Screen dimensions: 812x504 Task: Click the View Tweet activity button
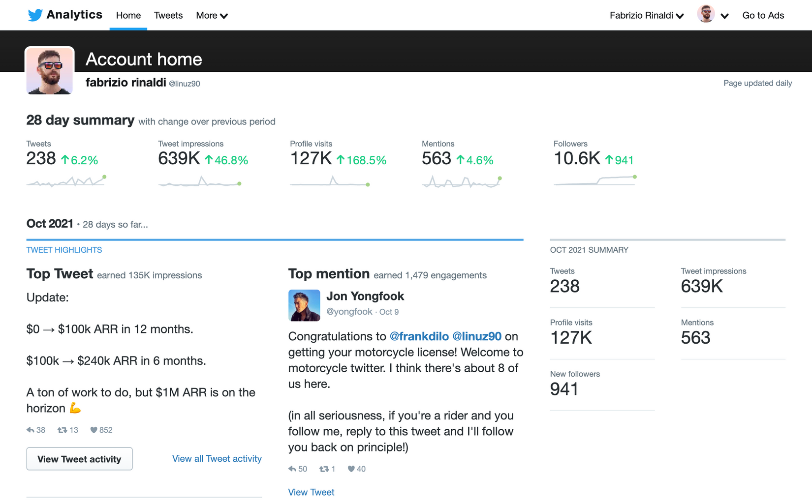tap(79, 459)
